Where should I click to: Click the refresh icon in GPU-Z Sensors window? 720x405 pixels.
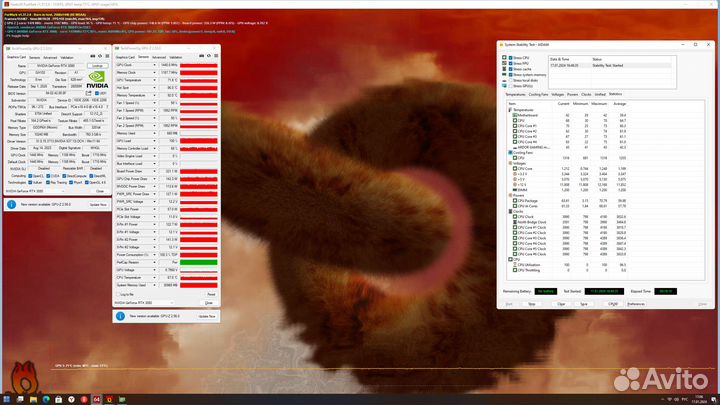[x=209, y=56]
